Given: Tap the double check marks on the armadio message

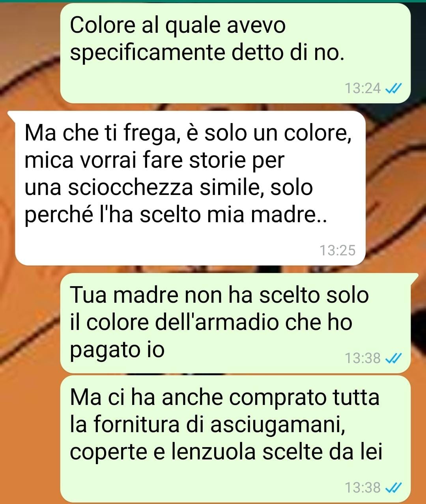Looking at the screenshot, I should point(393,358).
